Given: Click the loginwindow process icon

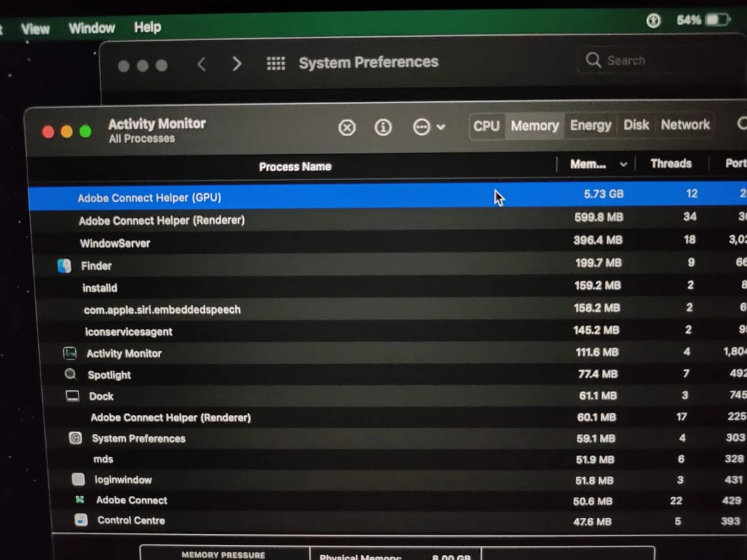Looking at the screenshot, I should coord(78,480).
